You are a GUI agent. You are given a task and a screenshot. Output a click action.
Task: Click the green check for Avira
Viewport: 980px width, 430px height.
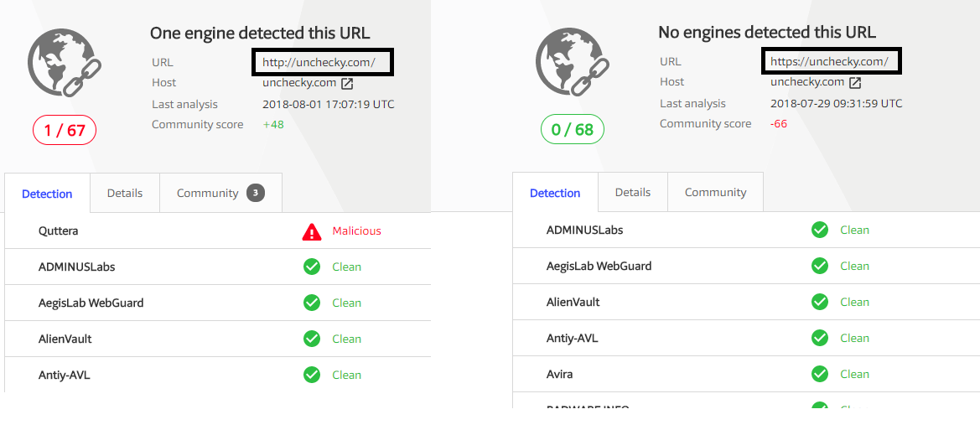(x=819, y=375)
